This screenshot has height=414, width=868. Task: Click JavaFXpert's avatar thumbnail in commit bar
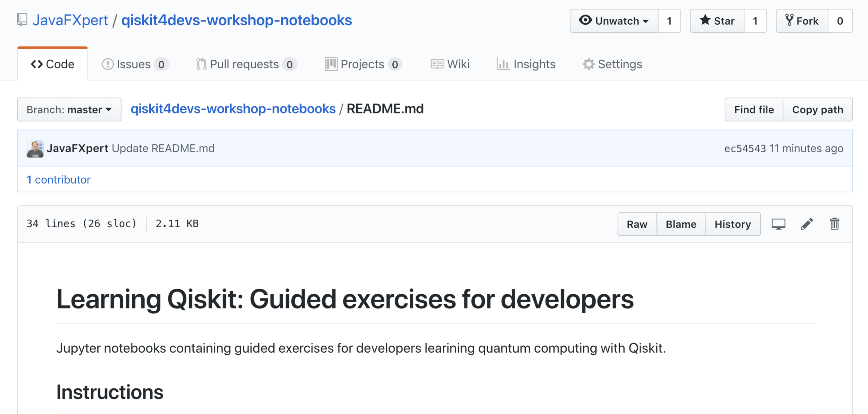(35, 149)
